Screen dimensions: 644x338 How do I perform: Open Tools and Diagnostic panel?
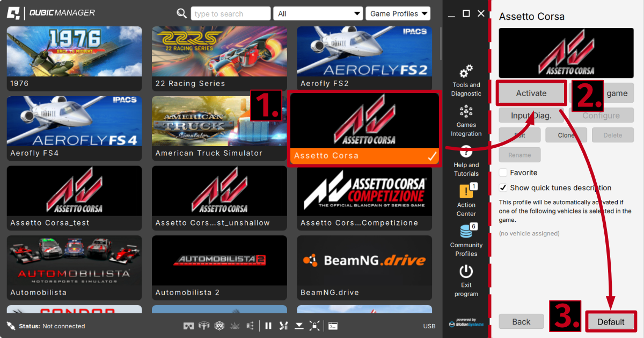click(466, 80)
